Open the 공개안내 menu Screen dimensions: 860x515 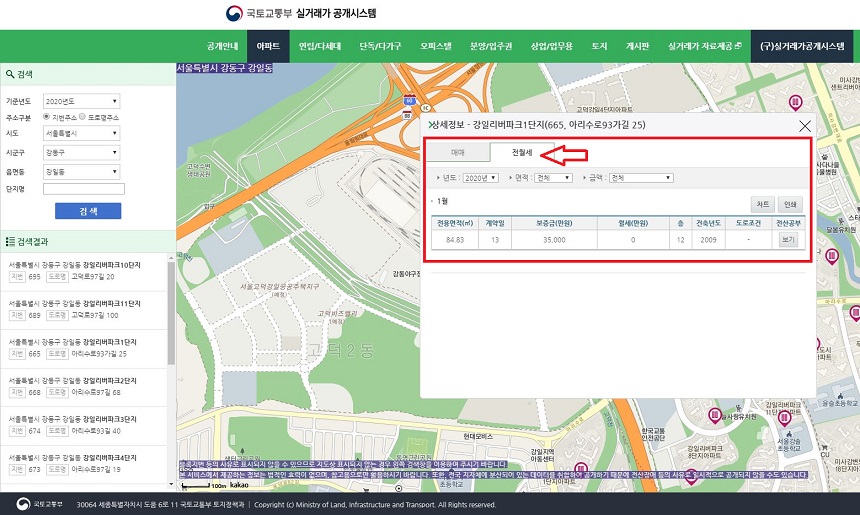[x=222, y=46]
